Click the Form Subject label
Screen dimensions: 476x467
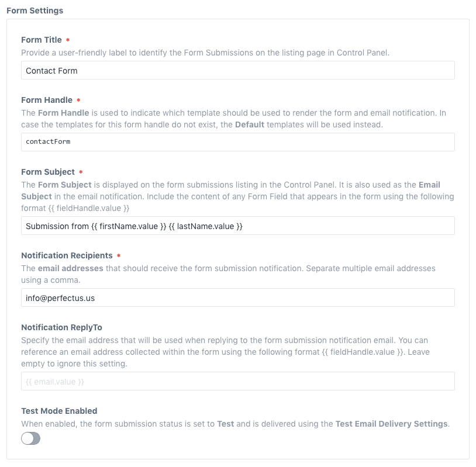(x=48, y=172)
